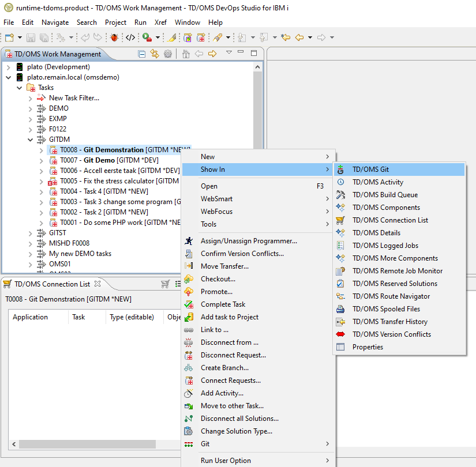Click the red Version Conflicts arrow icon
This screenshot has width=476, height=467.
(340, 334)
